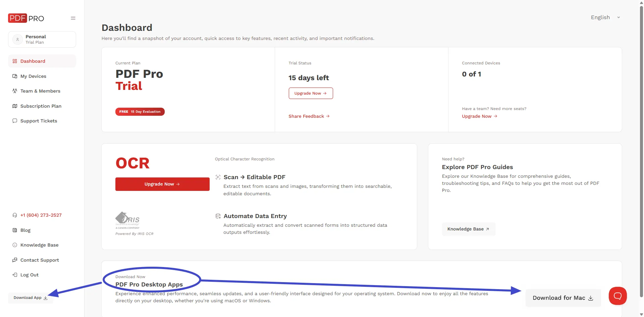
Task: Click the Download App button in the sidebar
Action: [x=31, y=298]
